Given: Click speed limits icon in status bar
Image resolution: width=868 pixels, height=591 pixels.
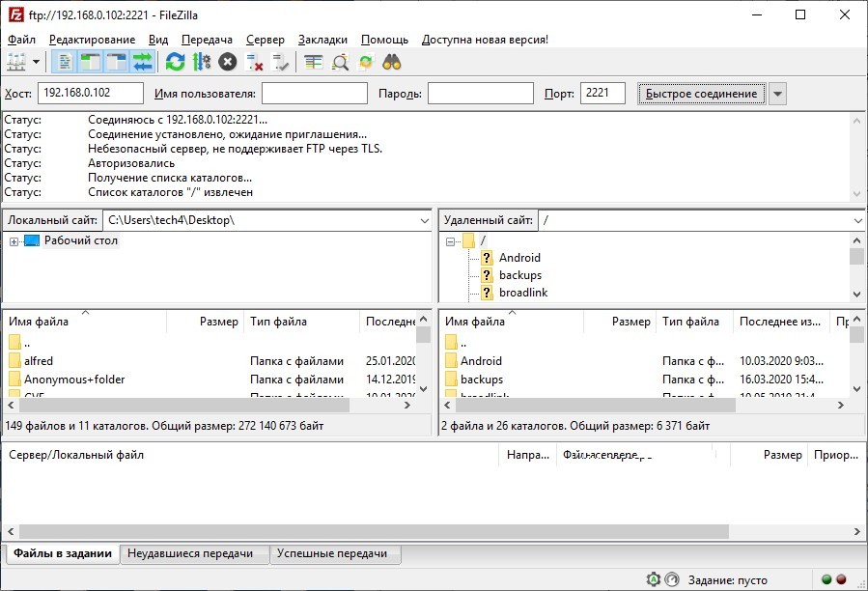Looking at the screenshot, I should point(671,579).
